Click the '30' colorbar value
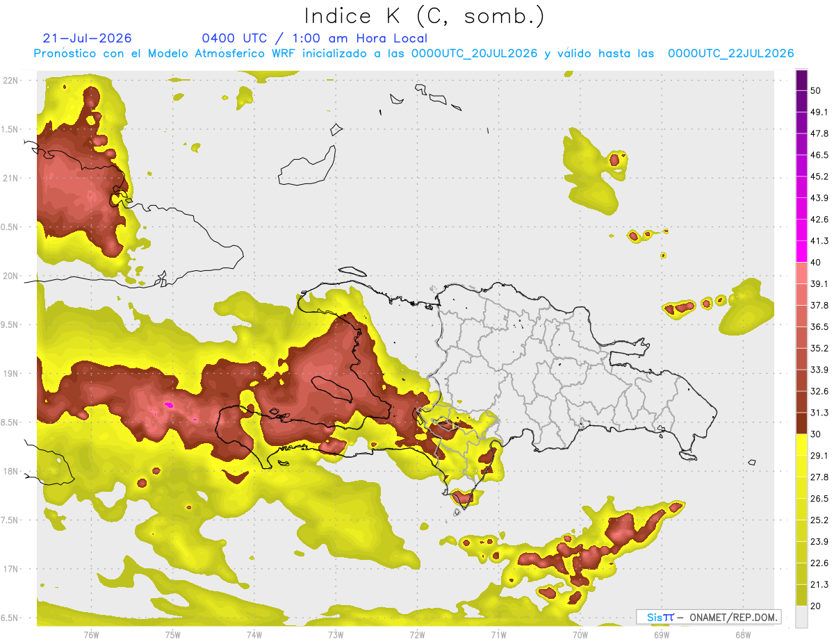Screen dimensions: 834x644 (816, 434)
